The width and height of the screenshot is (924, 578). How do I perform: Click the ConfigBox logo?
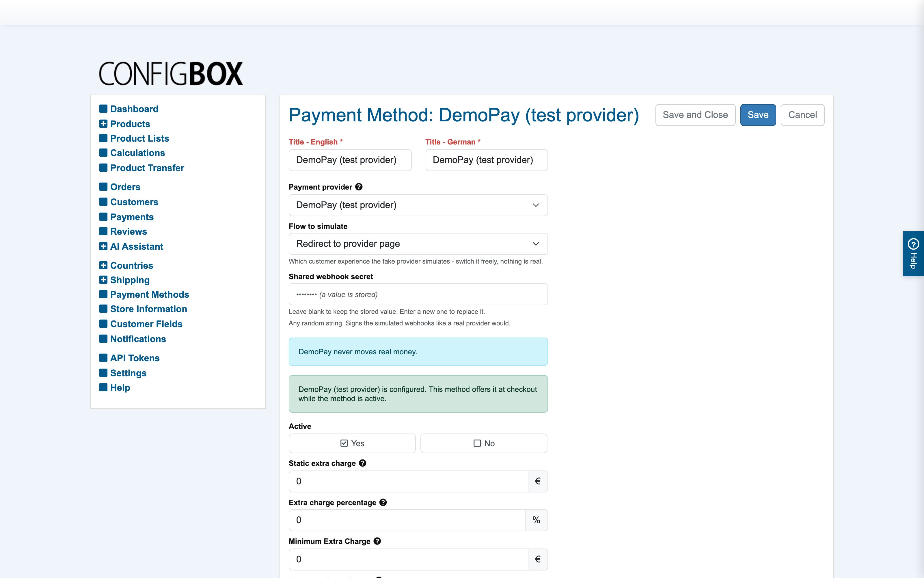click(171, 73)
